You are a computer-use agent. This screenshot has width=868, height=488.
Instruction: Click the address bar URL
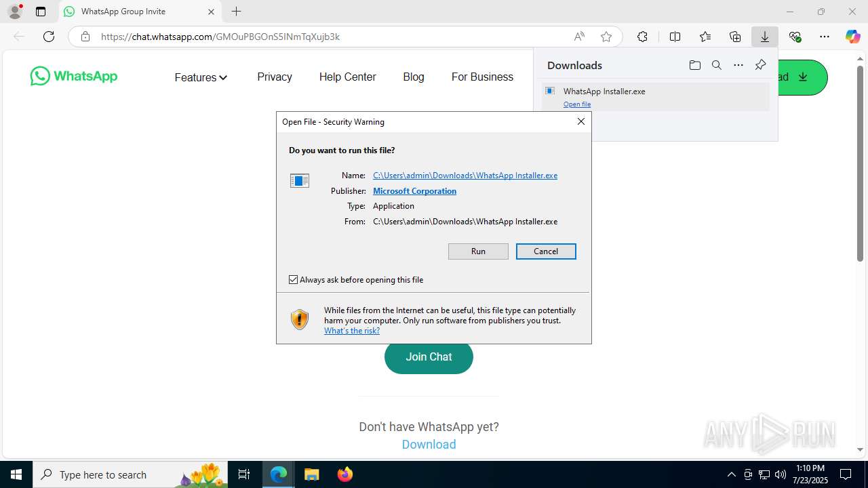pos(220,37)
